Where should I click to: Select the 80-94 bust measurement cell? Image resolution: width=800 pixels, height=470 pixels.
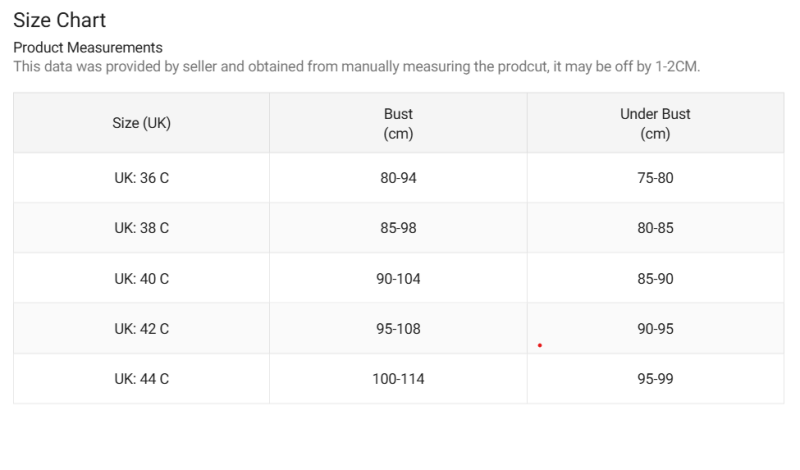tap(398, 178)
